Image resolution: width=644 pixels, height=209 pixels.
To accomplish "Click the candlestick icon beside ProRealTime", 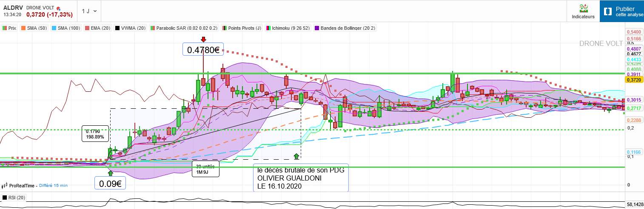I will click(x=5, y=186).
